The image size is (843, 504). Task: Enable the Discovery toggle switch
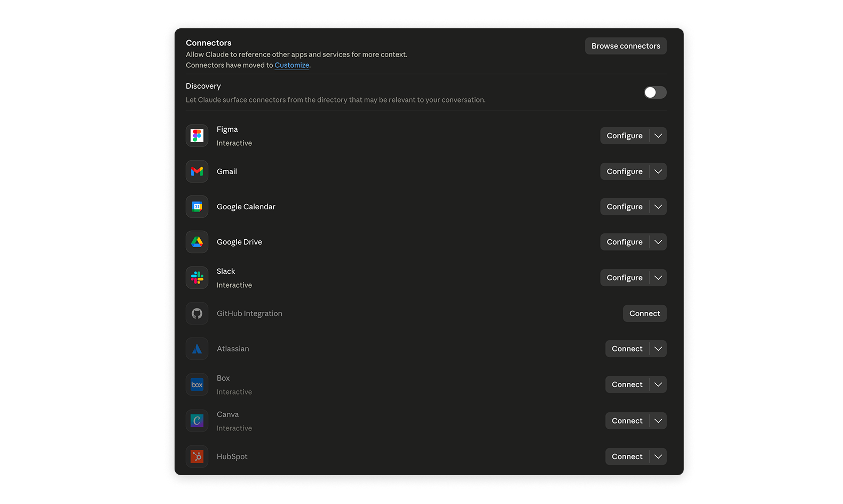[655, 92]
